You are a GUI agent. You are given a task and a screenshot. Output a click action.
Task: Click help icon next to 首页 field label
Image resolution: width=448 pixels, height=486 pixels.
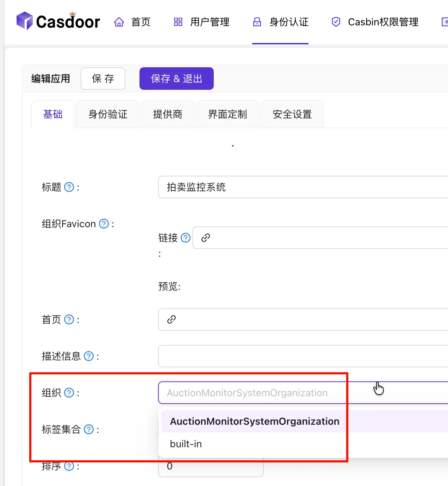(69, 319)
